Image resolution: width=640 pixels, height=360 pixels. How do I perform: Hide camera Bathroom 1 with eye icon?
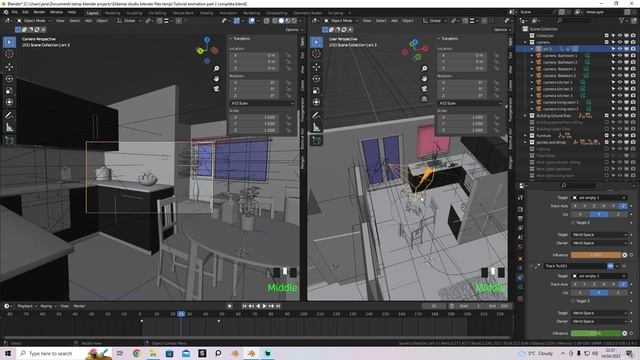click(x=620, y=56)
